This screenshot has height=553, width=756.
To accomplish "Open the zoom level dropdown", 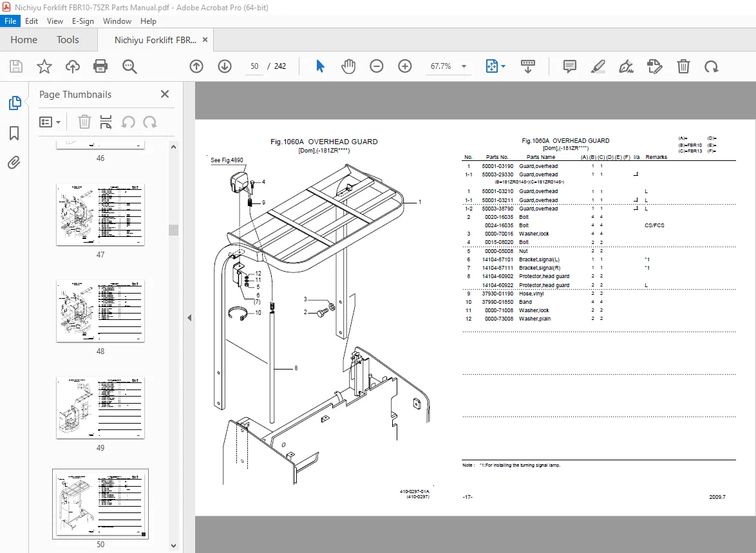I will [x=464, y=66].
